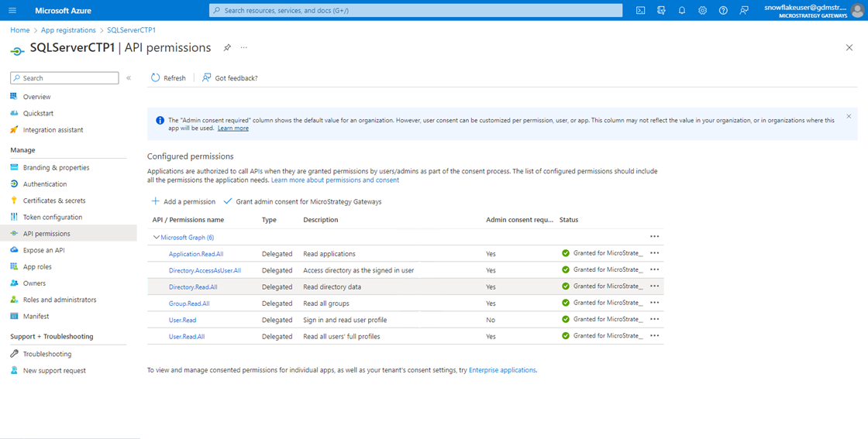Go to Token configuration in sidebar
This screenshot has height=439, width=868.
click(52, 217)
